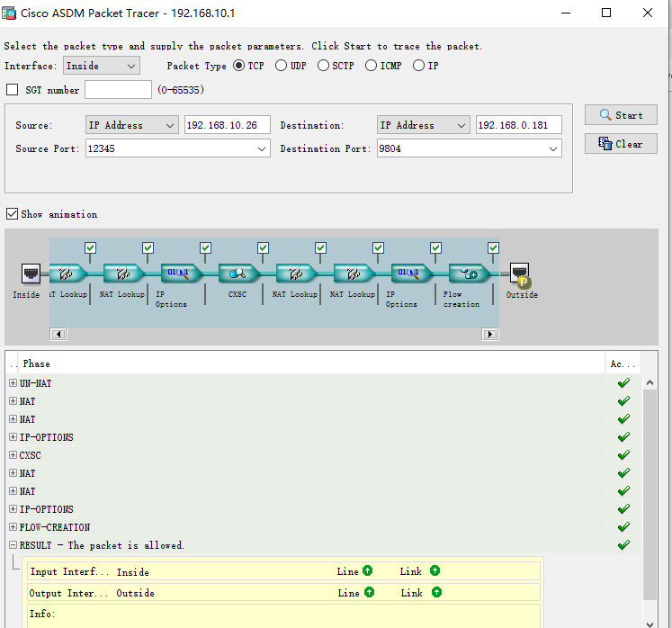Image resolution: width=672 pixels, height=628 pixels.
Task: Click the green check for UN-NAT row
Action: [623, 382]
